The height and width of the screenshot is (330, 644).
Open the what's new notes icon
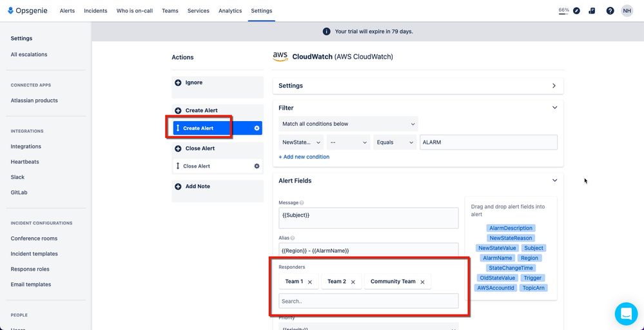[x=592, y=11]
